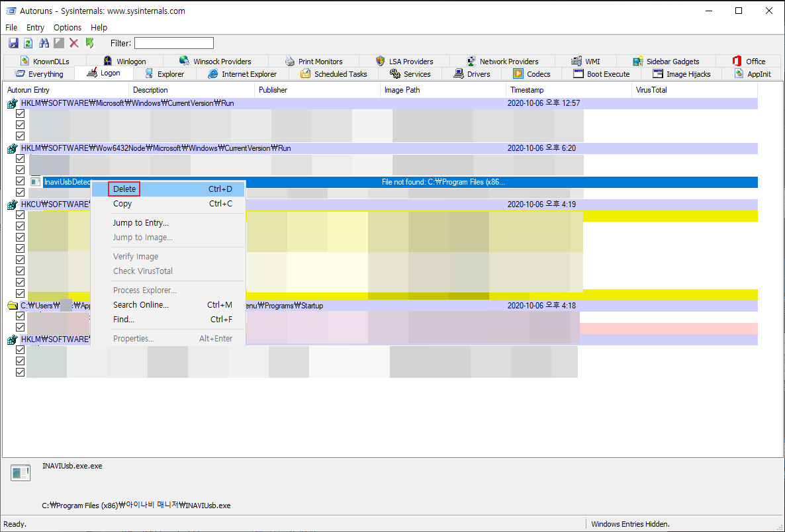Sort by the Publisher column header
The height and width of the screenshot is (532, 785).
[x=318, y=90]
